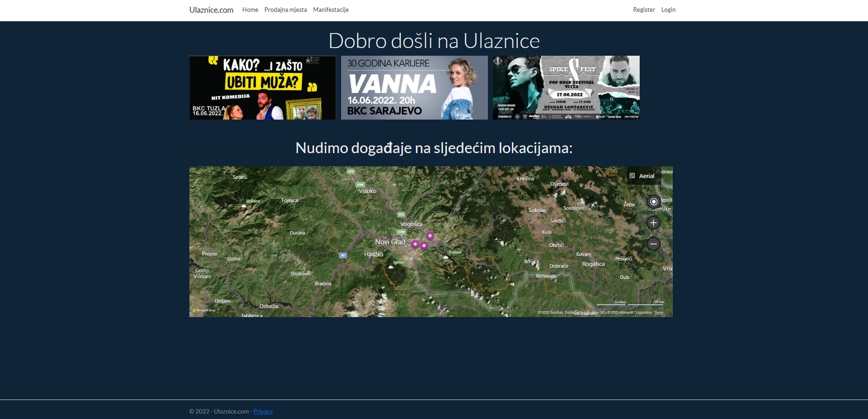Open the Privacy link in footer
The height and width of the screenshot is (419, 868).
click(x=263, y=411)
